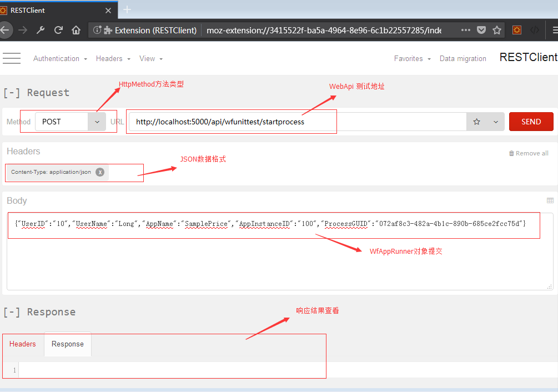Click the Body textarea resize handle
Image resolution: width=558 pixels, height=392 pixels.
pos(550,287)
